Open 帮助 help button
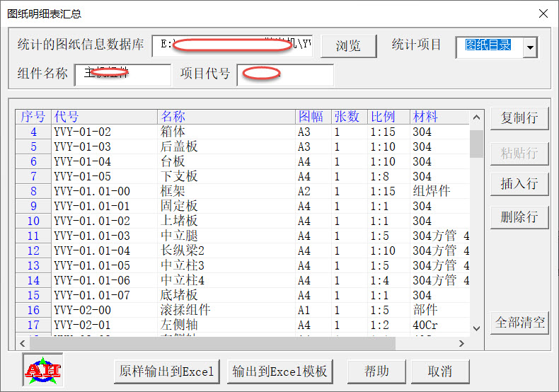The height and width of the screenshot is (392, 559). [376, 371]
